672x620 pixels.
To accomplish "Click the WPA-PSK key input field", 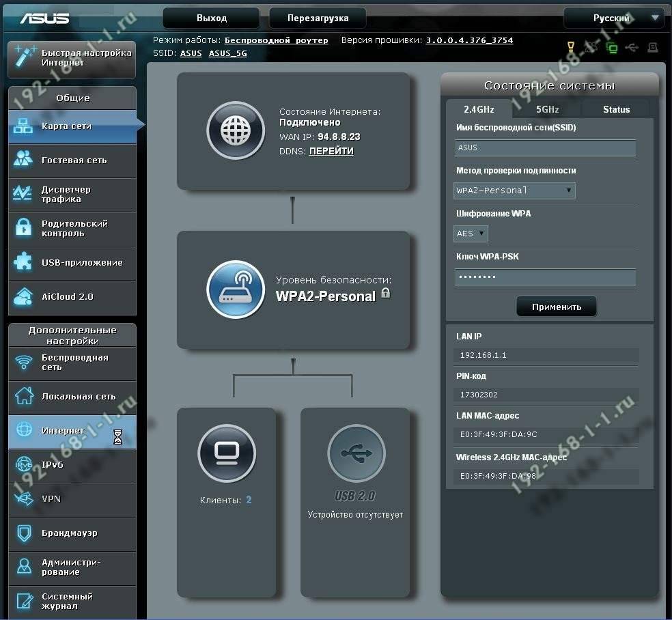I will [545, 277].
